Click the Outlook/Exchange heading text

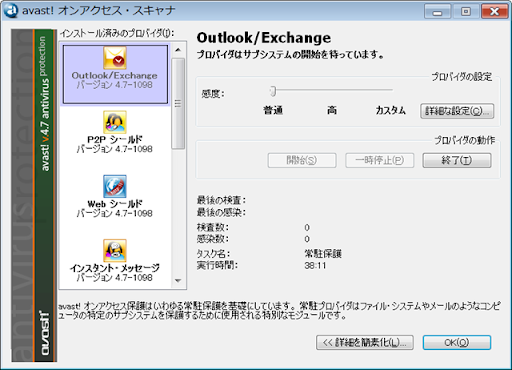tap(264, 38)
